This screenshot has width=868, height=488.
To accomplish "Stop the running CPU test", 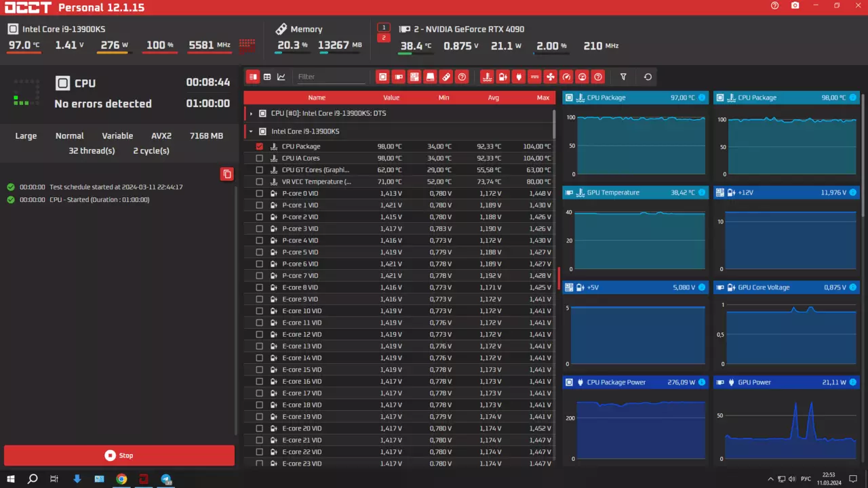I will pos(119,455).
